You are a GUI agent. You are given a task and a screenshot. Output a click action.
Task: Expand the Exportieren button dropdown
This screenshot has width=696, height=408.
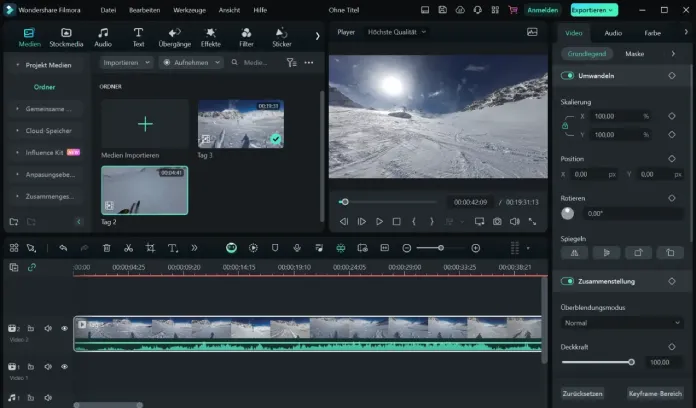coord(611,10)
